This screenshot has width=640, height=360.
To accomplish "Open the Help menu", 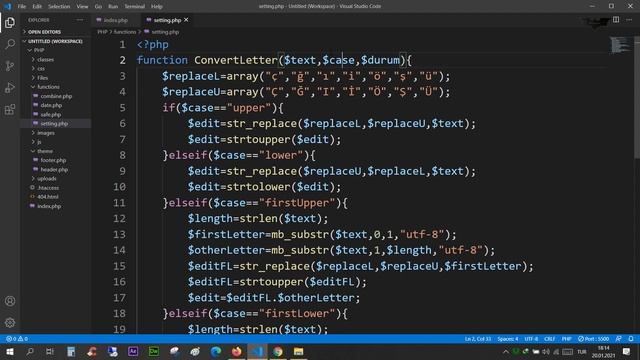I will pyautogui.click(x=157, y=7).
